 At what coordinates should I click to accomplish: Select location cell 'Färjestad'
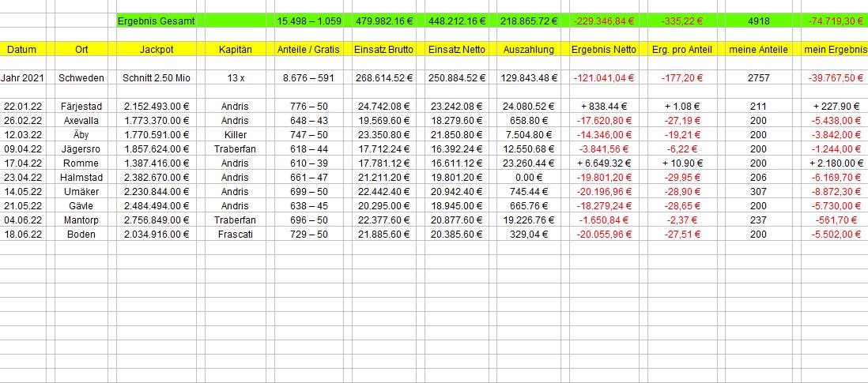click(x=81, y=106)
